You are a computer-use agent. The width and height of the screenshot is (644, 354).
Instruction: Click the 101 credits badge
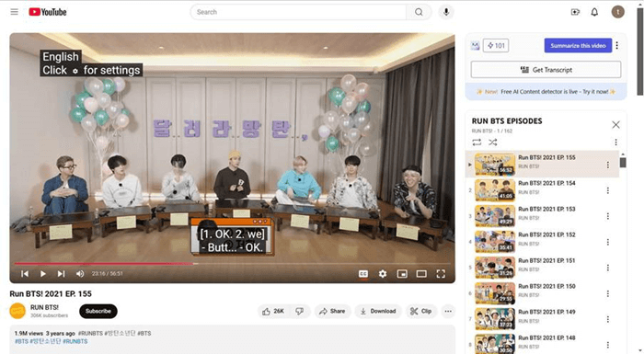496,46
